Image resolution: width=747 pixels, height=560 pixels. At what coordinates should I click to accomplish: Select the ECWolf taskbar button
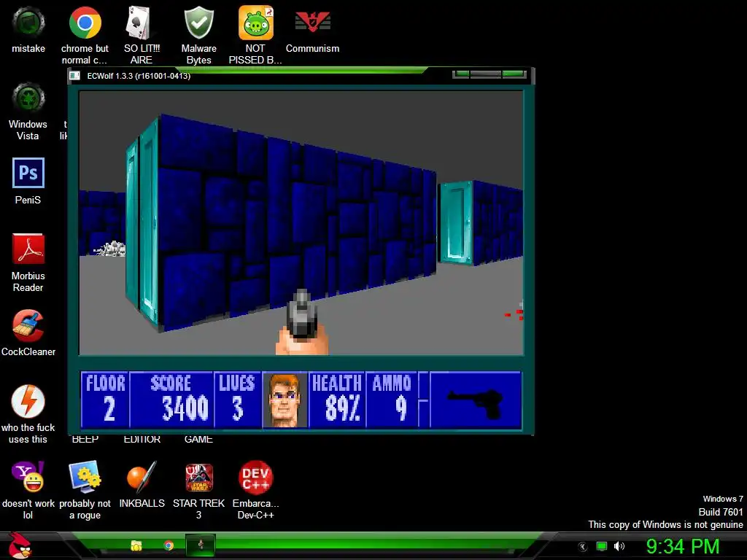click(201, 545)
